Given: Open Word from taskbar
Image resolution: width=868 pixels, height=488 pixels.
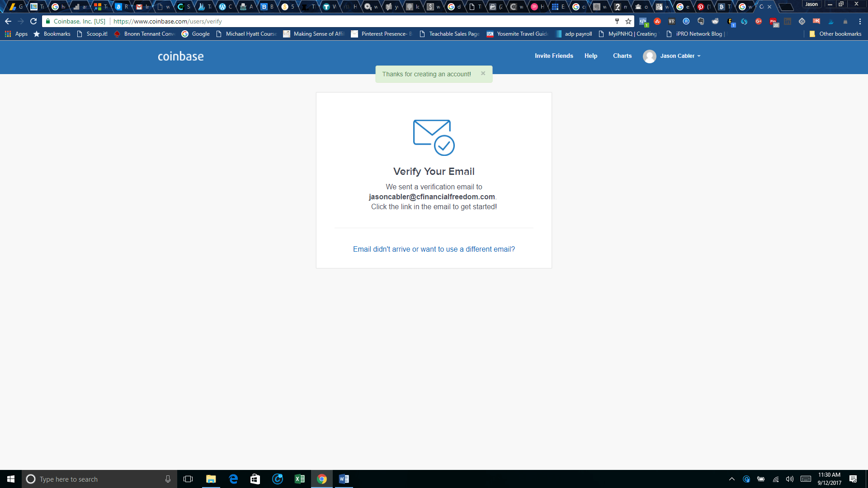Looking at the screenshot, I should [x=344, y=479].
